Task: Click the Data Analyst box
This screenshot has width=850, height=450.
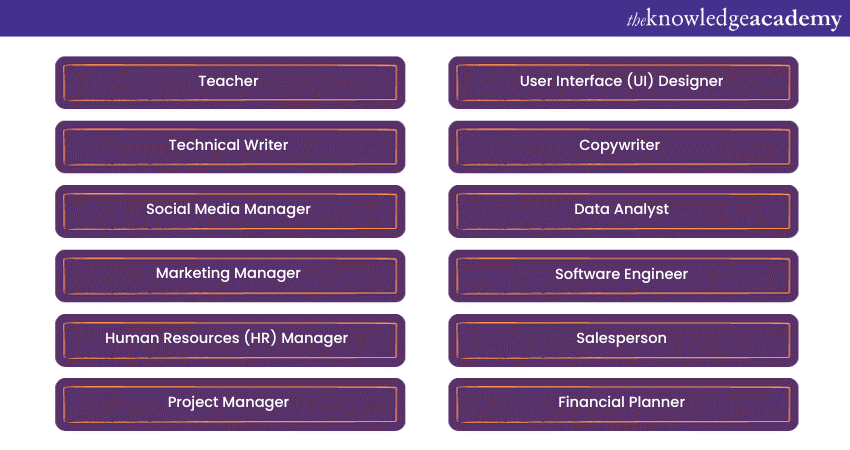Action: coord(622,210)
